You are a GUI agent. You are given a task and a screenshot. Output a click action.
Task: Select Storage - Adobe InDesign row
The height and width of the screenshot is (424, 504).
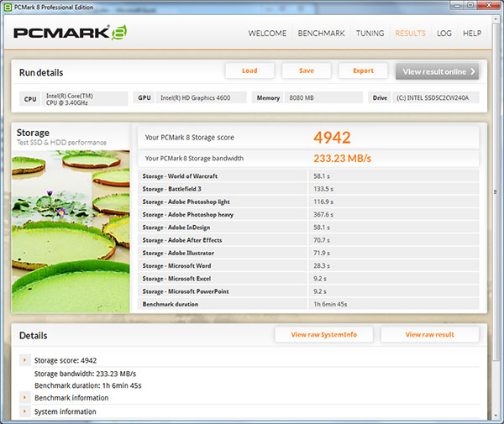tap(308, 228)
